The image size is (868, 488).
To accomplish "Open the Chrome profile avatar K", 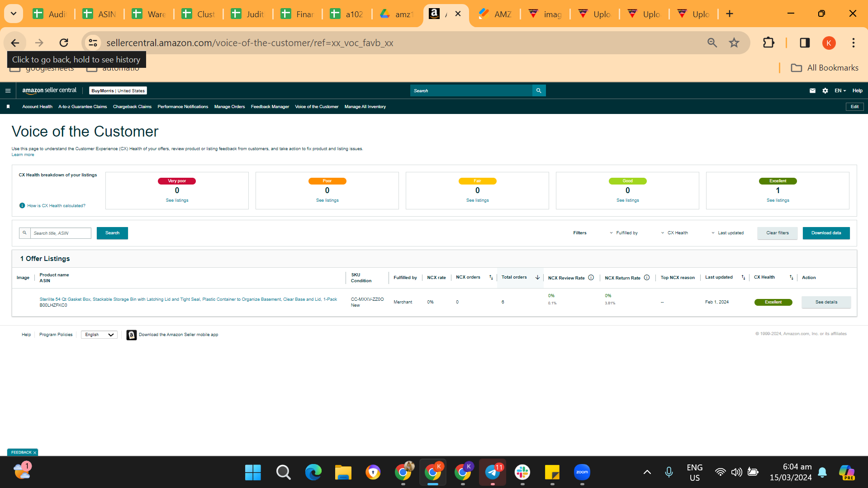I will tap(829, 43).
